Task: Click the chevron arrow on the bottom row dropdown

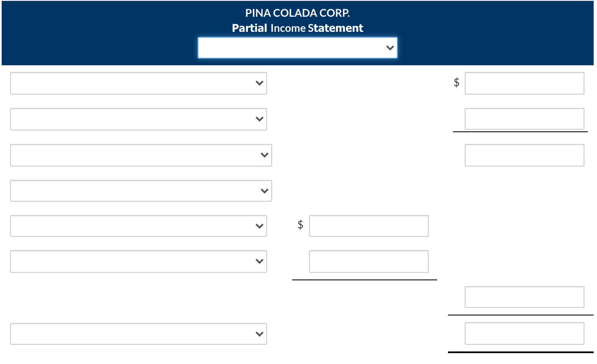Action: click(260, 334)
